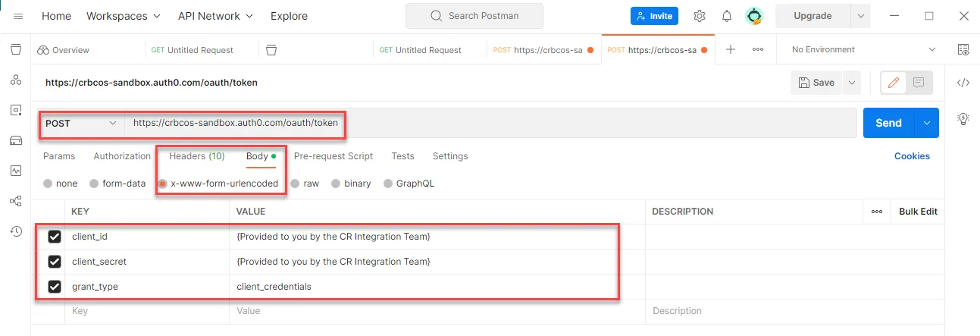Open the POST method dropdown
This screenshot has height=336, width=980.
coord(82,123)
